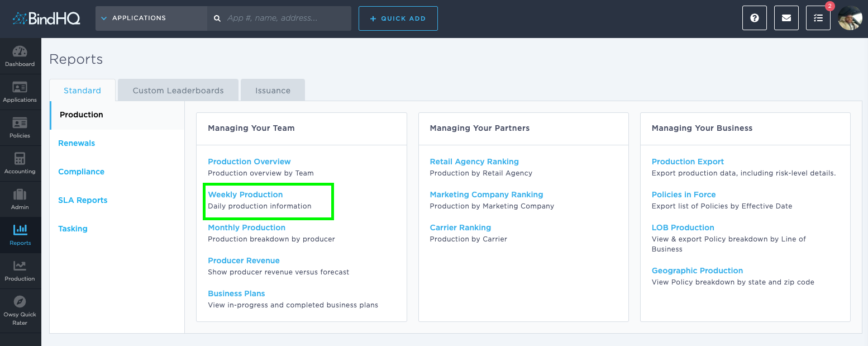Image resolution: width=868 pixels, height=346 pixels.
Task: Switch to the Custom Leaderboards tab
Action: tap(178, 91)
